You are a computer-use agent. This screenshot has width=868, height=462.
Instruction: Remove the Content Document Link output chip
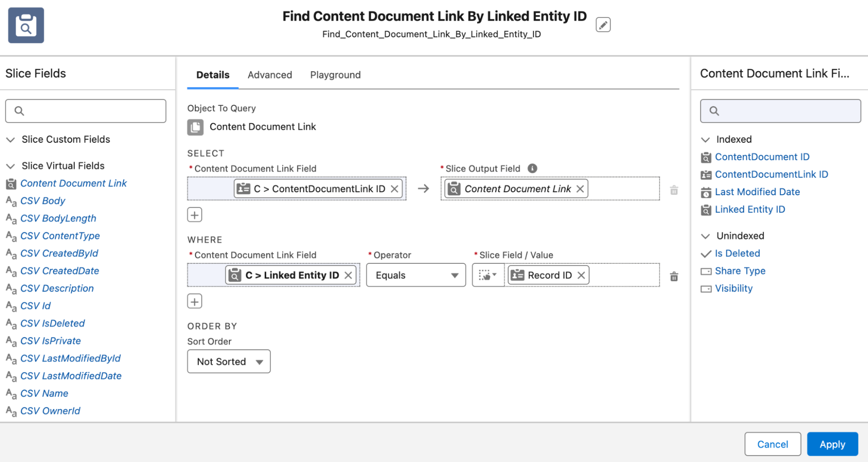tap(580, 189)
